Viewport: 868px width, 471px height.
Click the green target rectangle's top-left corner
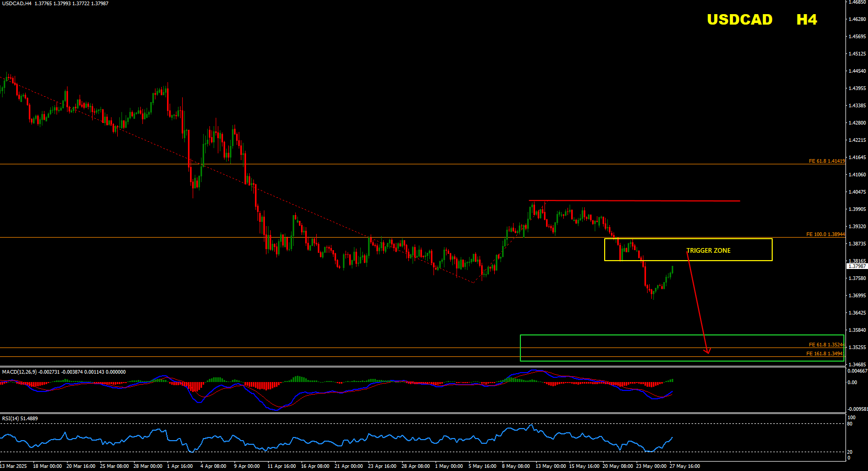click(x=520, y=335)
